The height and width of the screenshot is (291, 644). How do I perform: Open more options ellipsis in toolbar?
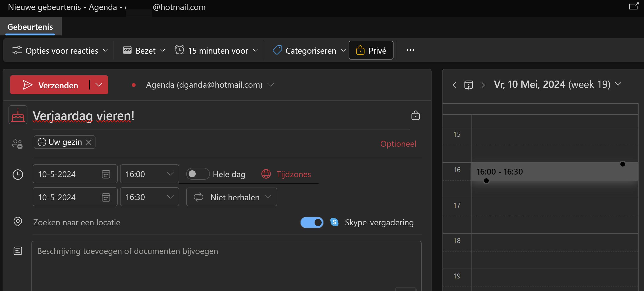pyautogui.click(x=410, y=50)
